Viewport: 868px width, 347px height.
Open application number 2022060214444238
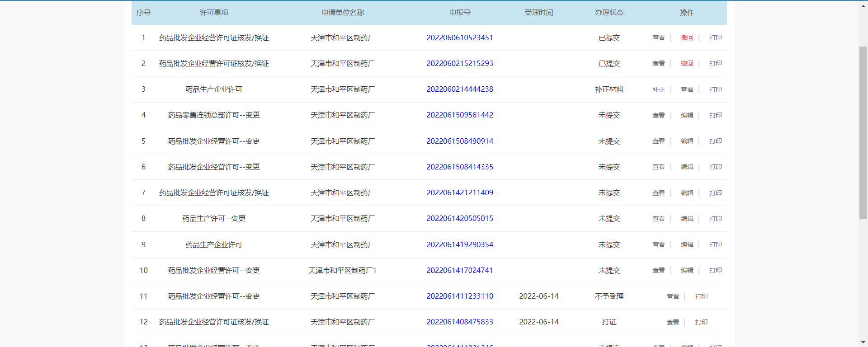point(459,89)
